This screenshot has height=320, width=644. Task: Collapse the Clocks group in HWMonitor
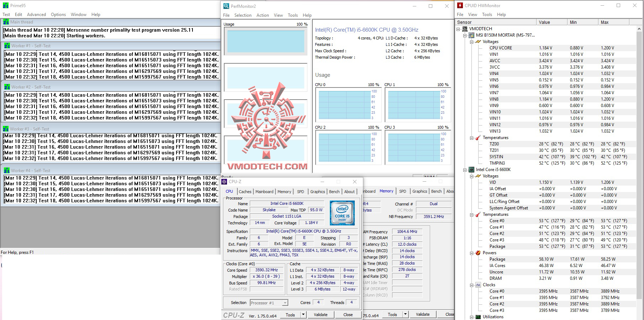coord(471,285)
